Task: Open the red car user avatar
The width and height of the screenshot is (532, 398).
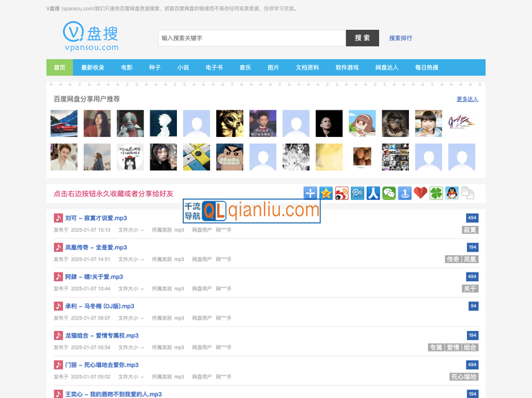Action: [x=64, y=124]
